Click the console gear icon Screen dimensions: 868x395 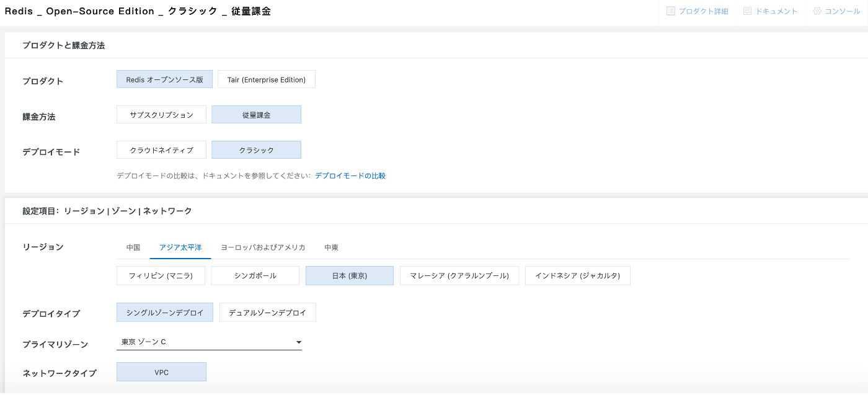click(817, 11)
